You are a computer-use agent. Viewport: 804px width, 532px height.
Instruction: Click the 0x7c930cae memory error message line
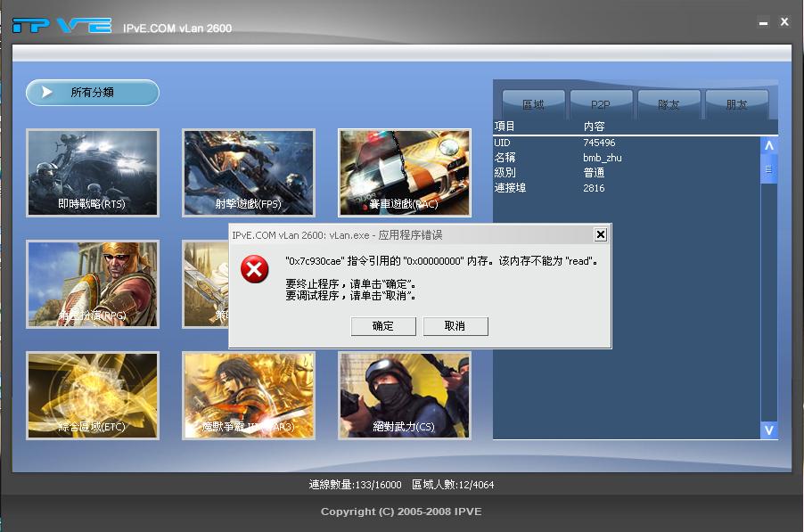click(442, 261)
